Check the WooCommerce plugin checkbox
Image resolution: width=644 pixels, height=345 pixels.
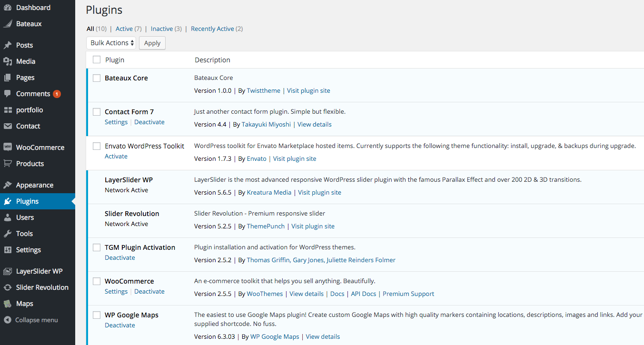[x=97, y=281]
